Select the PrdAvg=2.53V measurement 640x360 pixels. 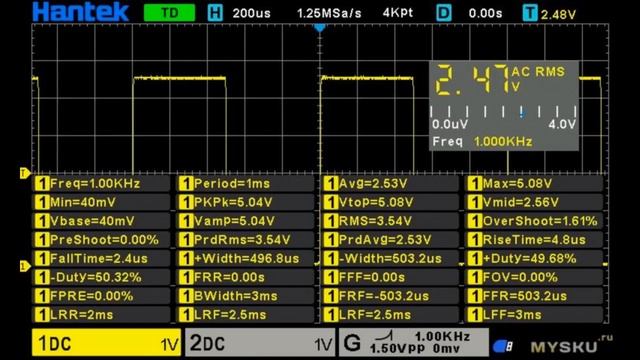coord(390,240)
